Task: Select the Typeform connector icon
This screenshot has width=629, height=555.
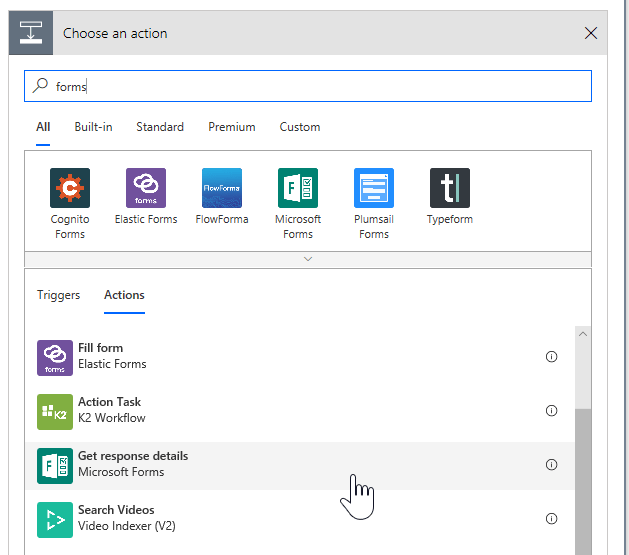Action: (x=450, y=188)
